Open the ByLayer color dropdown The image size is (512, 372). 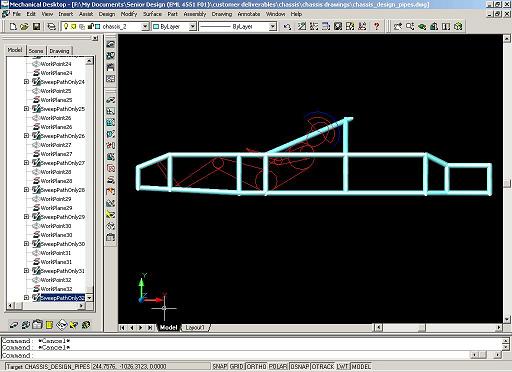(x=193, y=27)
